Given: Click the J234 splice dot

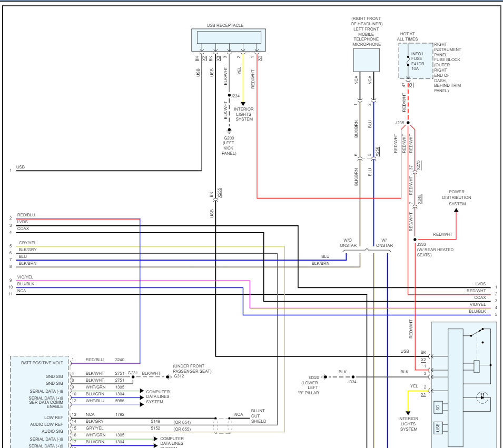Looking at the screenshot, I should click(x=229, y=95).
